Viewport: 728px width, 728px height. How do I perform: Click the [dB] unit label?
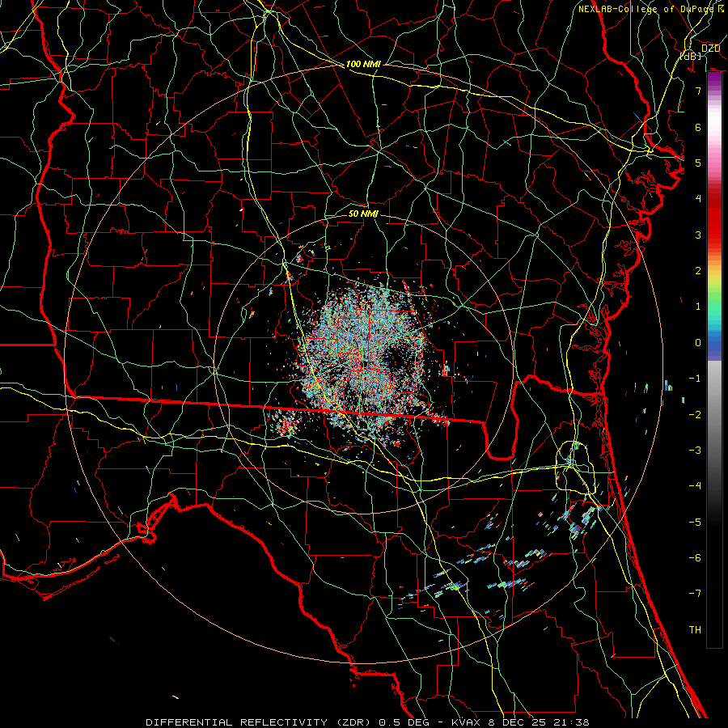pos(691,56)
